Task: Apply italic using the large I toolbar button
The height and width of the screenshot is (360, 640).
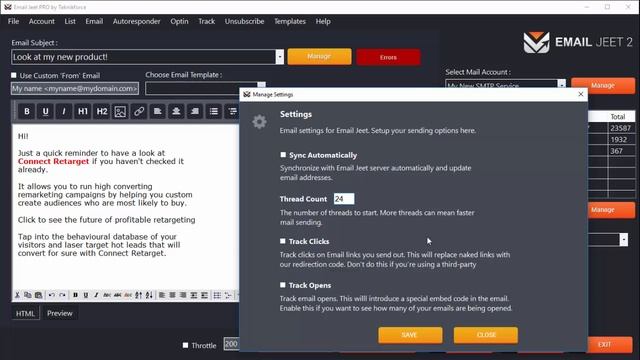Action: tap(64, 111)
